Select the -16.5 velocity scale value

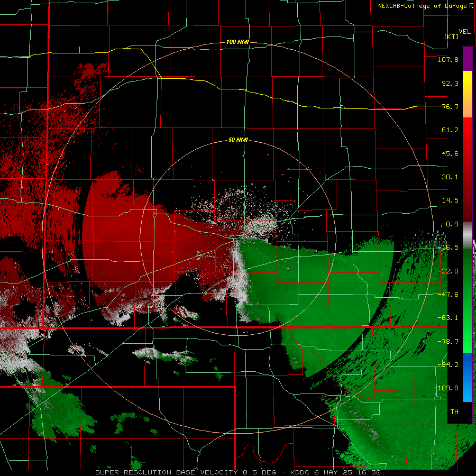(x=448, y=248)
